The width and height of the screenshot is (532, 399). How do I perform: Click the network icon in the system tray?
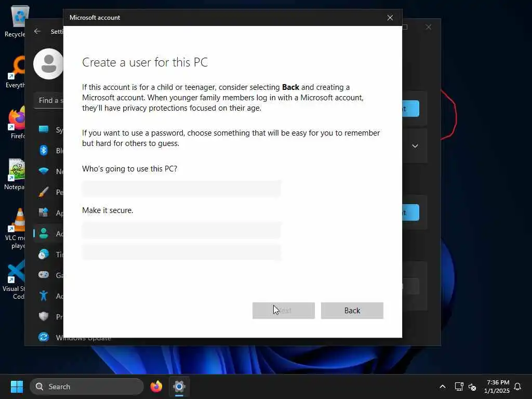459,387
